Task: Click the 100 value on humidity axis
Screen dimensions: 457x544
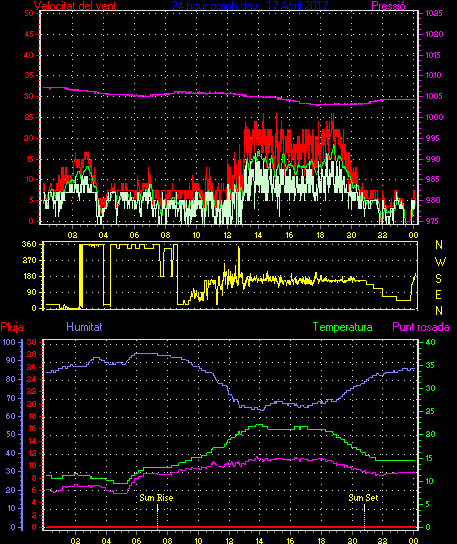Action: pos(9,342)
